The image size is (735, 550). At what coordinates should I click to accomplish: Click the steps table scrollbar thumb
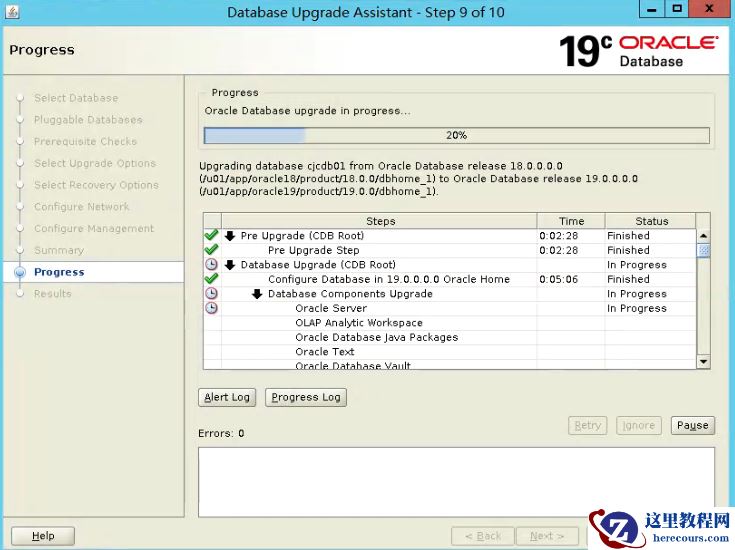703,250
